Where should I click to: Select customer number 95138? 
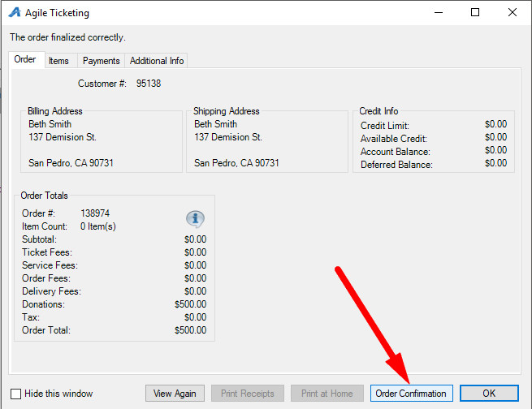pos(149,84)
